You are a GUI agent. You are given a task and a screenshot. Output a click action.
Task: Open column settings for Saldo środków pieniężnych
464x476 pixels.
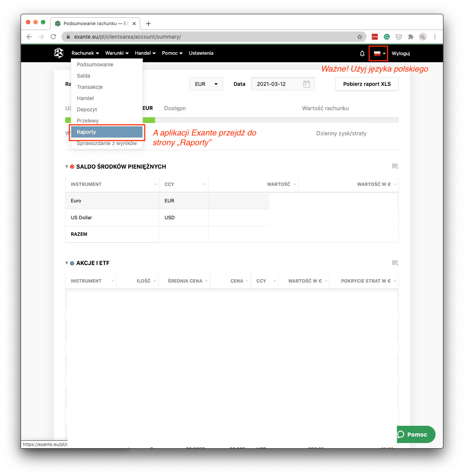click(x=395, y=166)
